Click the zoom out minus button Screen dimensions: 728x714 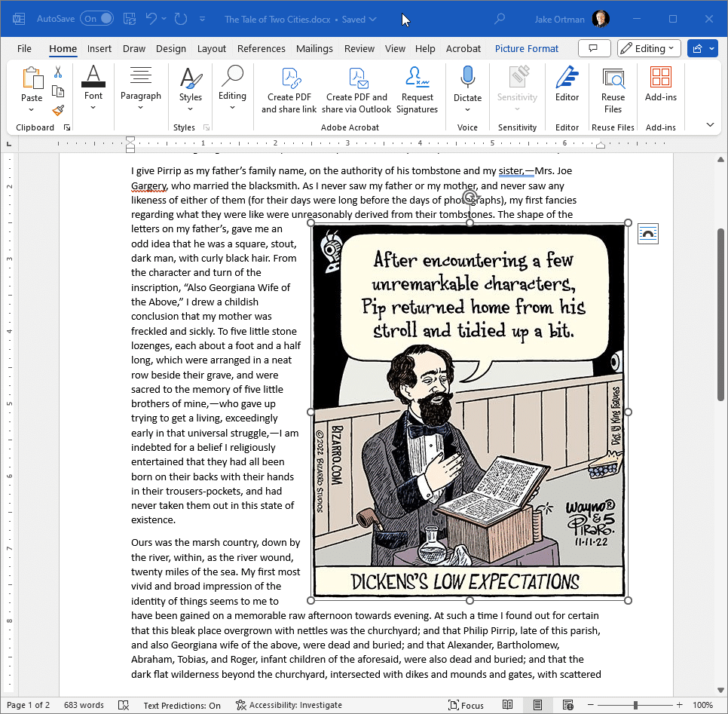pyautogui.click(x=591, y=705)
